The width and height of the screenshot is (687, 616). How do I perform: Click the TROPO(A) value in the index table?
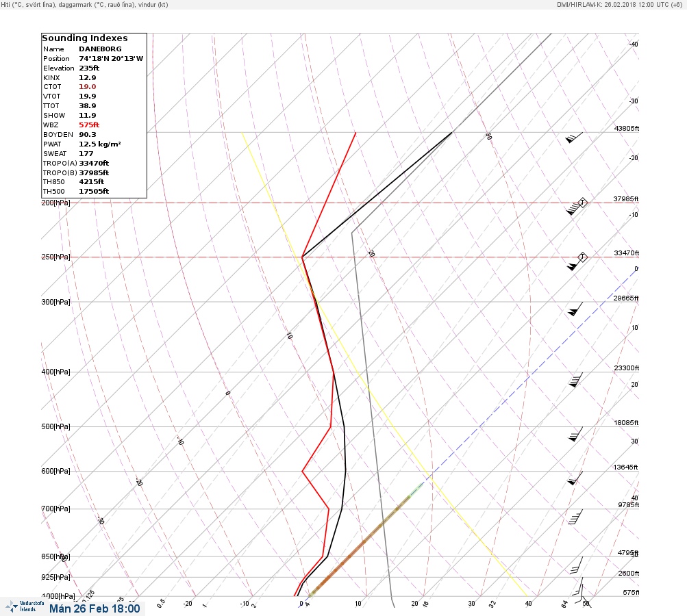(94, 164)
